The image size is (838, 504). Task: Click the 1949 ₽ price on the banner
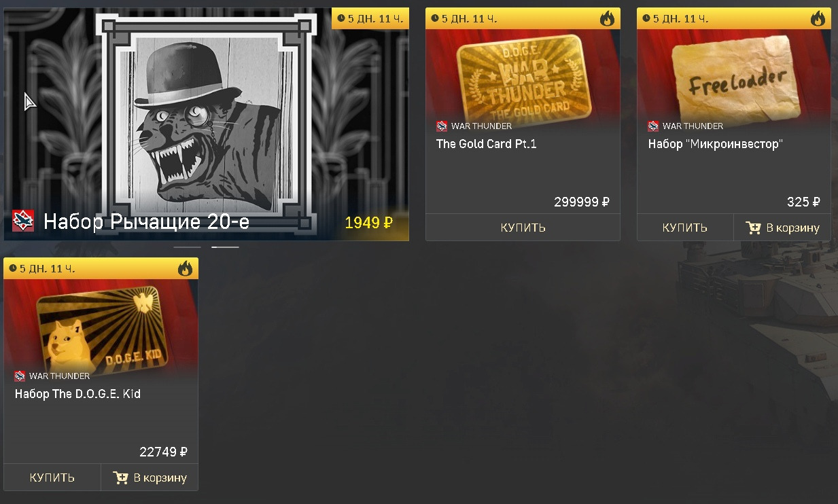click(x=368, y=222)
